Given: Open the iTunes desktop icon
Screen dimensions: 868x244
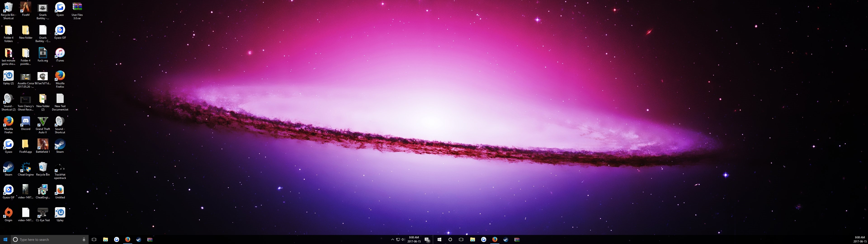Looking at the screenshot, I should click(x=60, y=53).
